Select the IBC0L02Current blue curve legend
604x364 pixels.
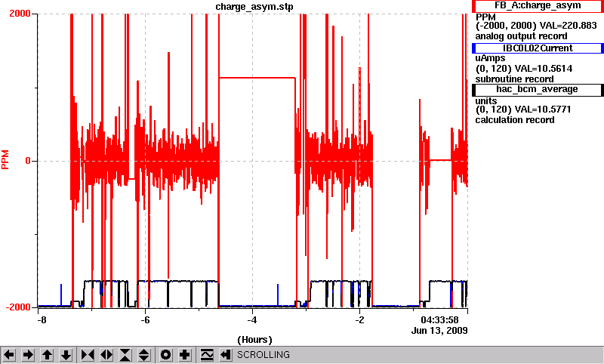tap(538, 48)
